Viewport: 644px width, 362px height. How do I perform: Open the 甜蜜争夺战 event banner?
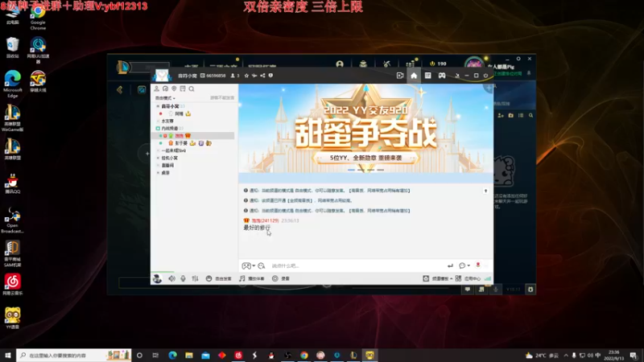click(365, 128)
